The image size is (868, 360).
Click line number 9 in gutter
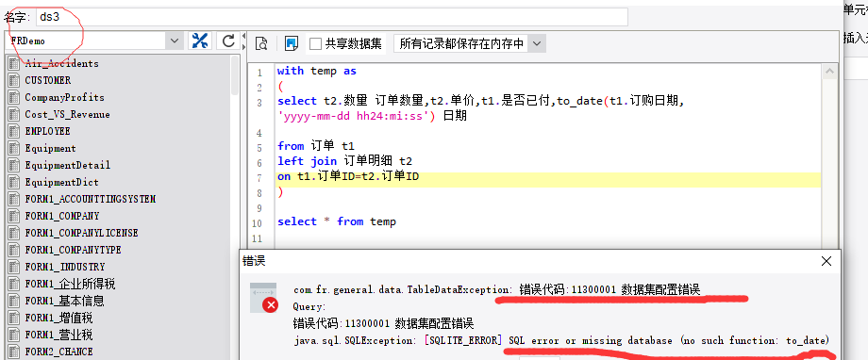259,208
